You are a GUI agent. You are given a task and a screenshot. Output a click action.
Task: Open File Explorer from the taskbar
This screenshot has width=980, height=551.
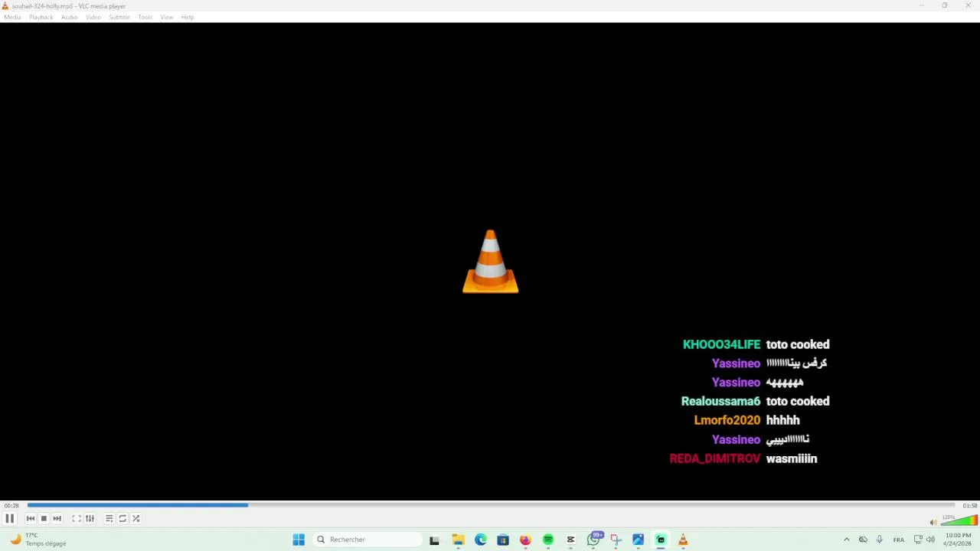pyautogui.click(x=458, y=540)
